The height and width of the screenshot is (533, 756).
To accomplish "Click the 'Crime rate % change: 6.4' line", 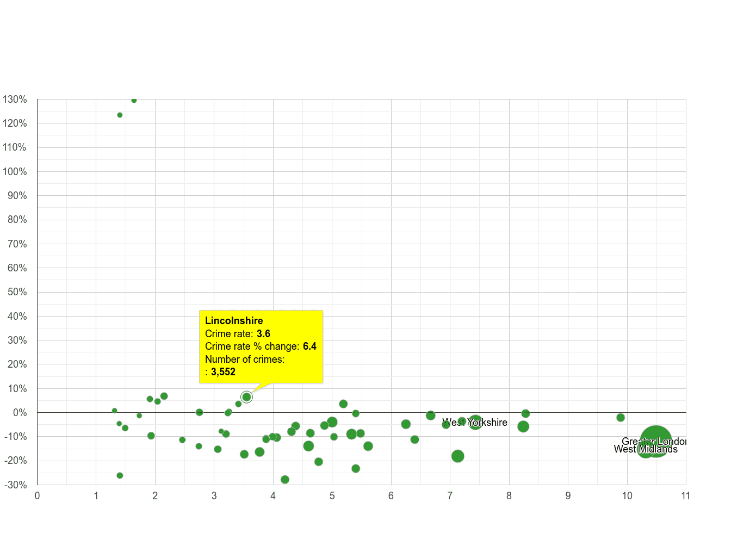I will (261, 346).
